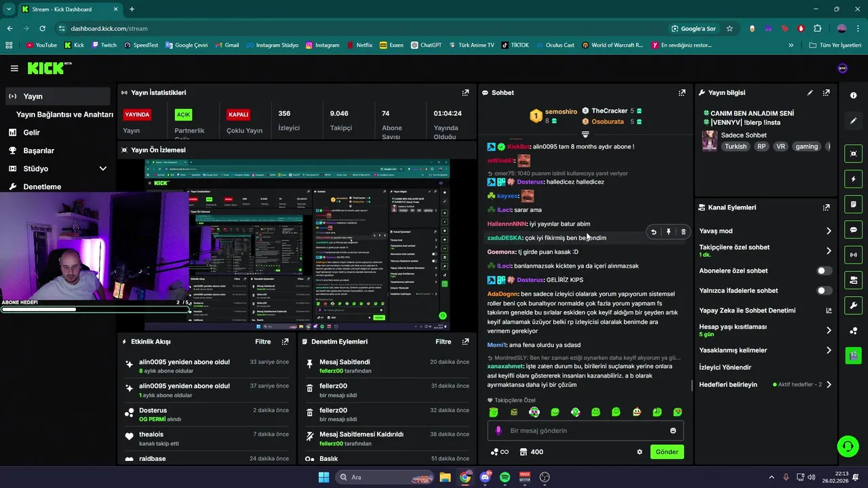Open Yapay Zeka ile Sohbet Denetimi link
The height and width of the screenshot is (488, 868).
[x=747, y=310]
